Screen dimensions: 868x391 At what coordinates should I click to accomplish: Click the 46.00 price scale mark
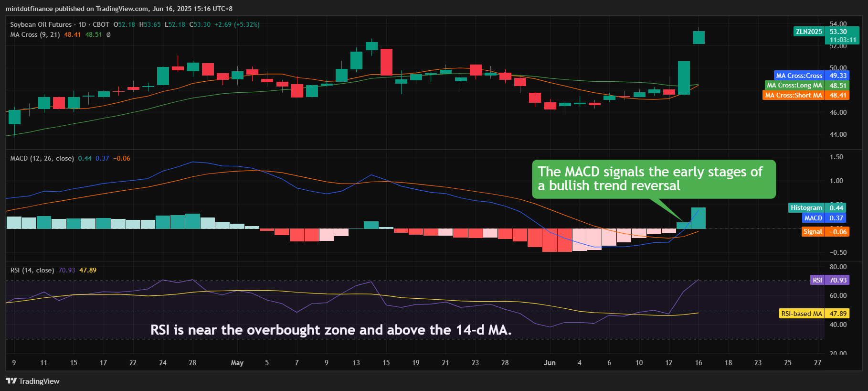point(838,112)
